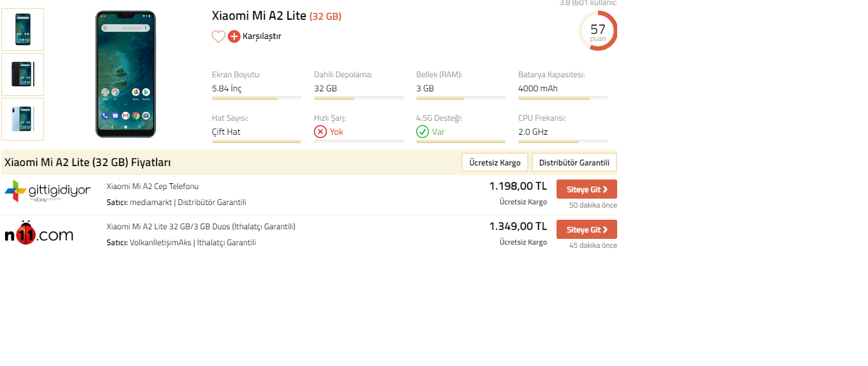This screenshot has width=868, height=366.
Task: Toggle the Distribütör Garantili filter
Action: [574, 162]
